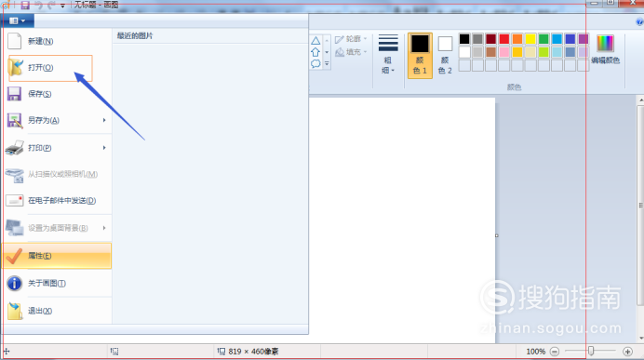
Task: Click the redo arrow in quick access toolbar
Action: point(51,5)
